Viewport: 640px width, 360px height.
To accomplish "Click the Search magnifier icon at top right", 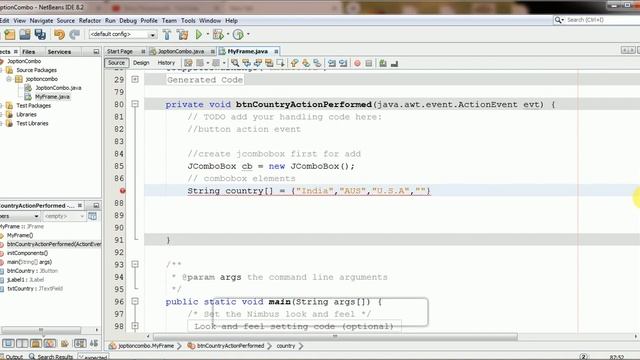I will coord(558,20).
